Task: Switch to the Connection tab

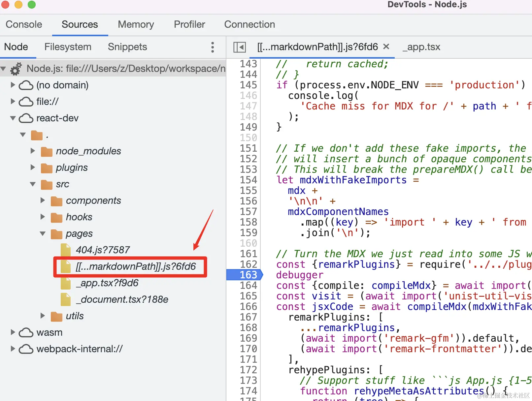Action: coord(249,24)
